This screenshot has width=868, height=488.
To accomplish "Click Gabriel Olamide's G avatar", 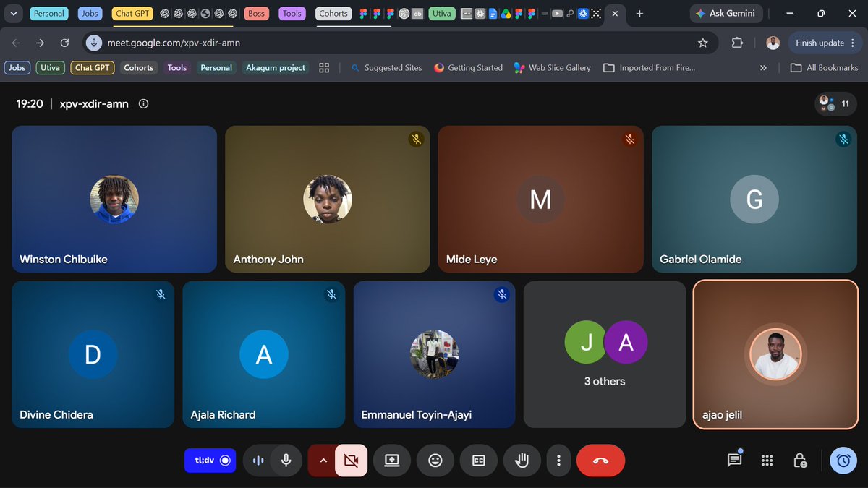I will pyautogui.click(x=754, y=200).
